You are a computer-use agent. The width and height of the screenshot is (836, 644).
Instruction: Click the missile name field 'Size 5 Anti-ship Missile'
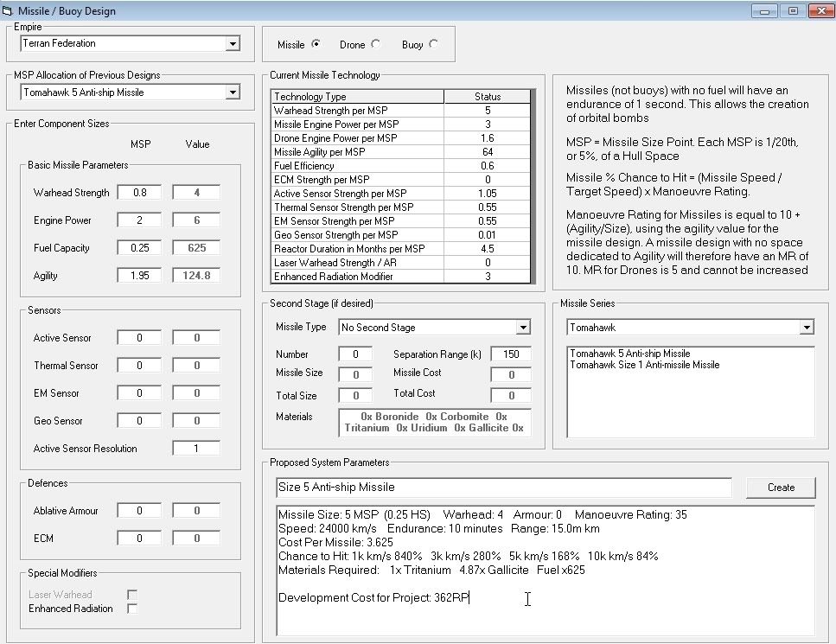click(x=504, y=488)
